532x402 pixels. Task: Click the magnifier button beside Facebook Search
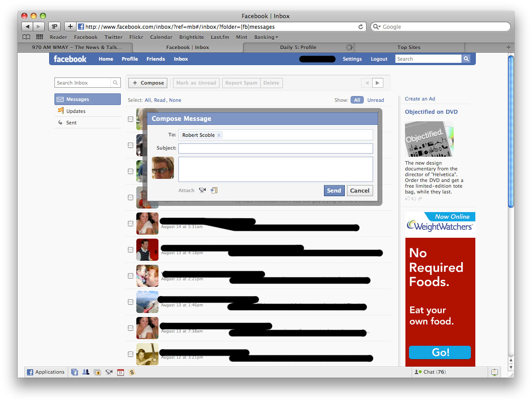coord(466,59)
